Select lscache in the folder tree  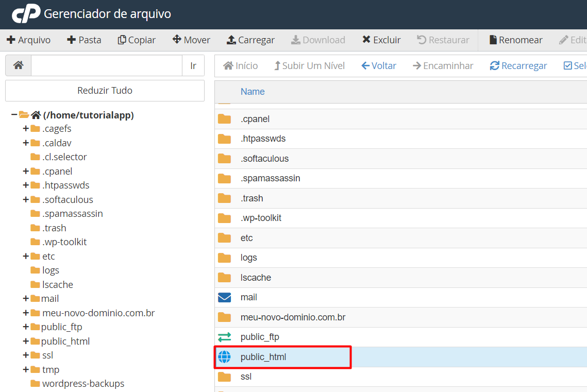point(57,285)
